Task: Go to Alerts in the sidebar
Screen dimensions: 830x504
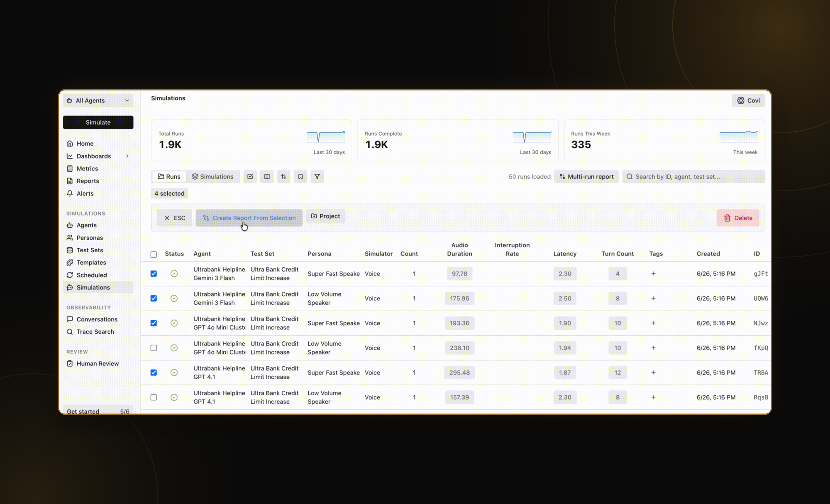Action: point(98,193)
